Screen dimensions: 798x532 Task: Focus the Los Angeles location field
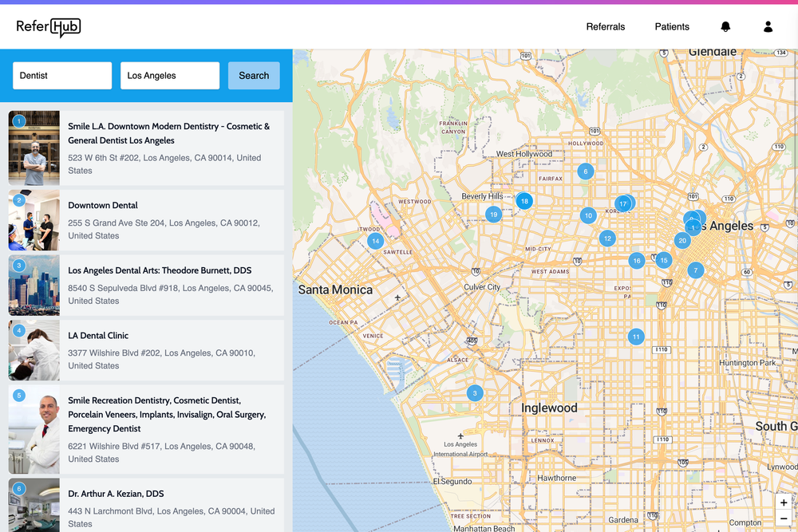pyautogui.click(x=170, y=76)
